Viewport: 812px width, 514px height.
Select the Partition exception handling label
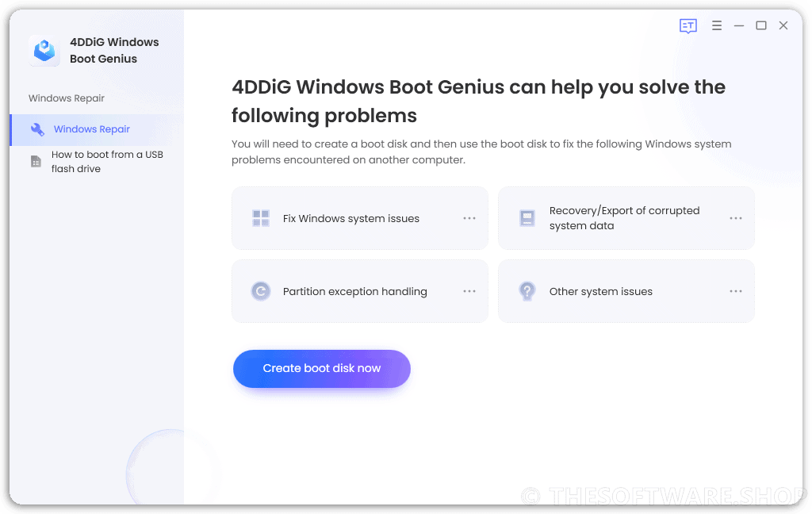tap(354, 292)
